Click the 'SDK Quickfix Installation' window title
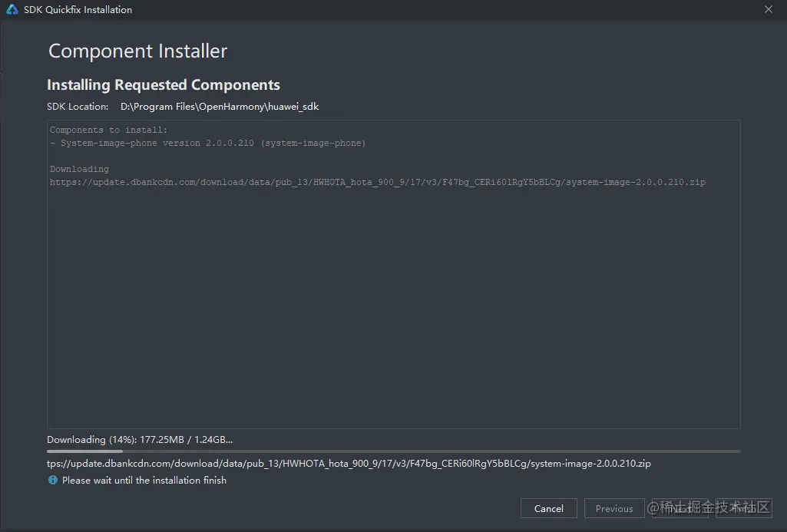Screen dimensions: 787x532 pyautogui.click(x=78, y=9)
